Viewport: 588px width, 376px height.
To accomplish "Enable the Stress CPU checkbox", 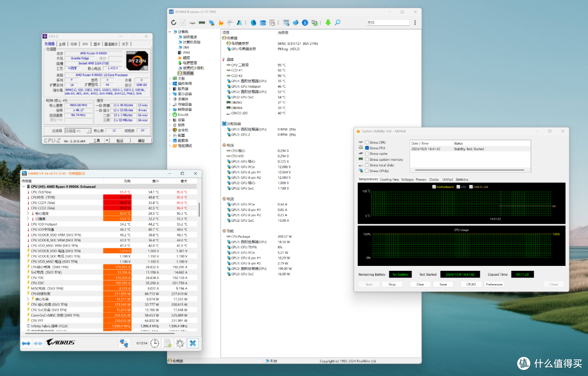I will 367,142.
